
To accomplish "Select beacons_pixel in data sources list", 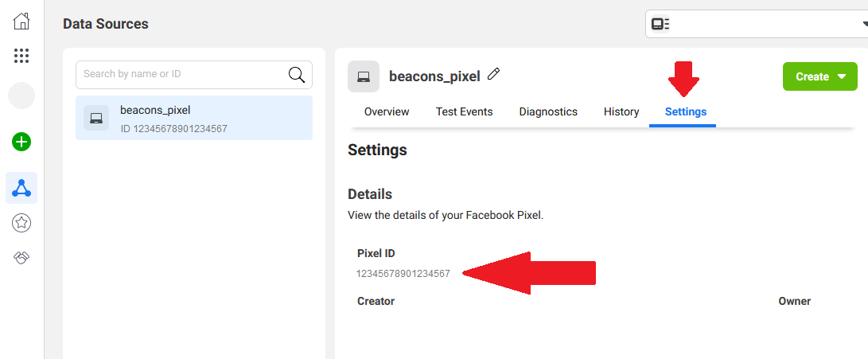I will (194, 118).
